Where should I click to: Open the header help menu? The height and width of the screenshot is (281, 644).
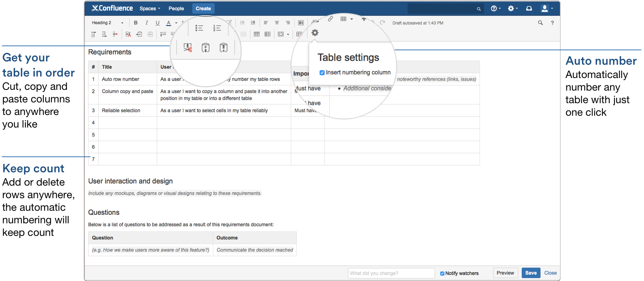(x=496, y=9)
